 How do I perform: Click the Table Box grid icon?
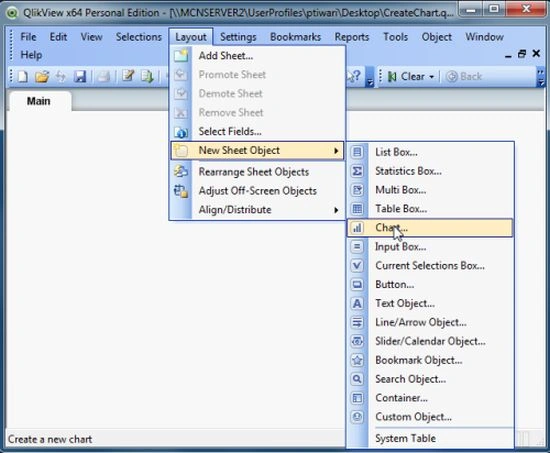pos(357,209)
